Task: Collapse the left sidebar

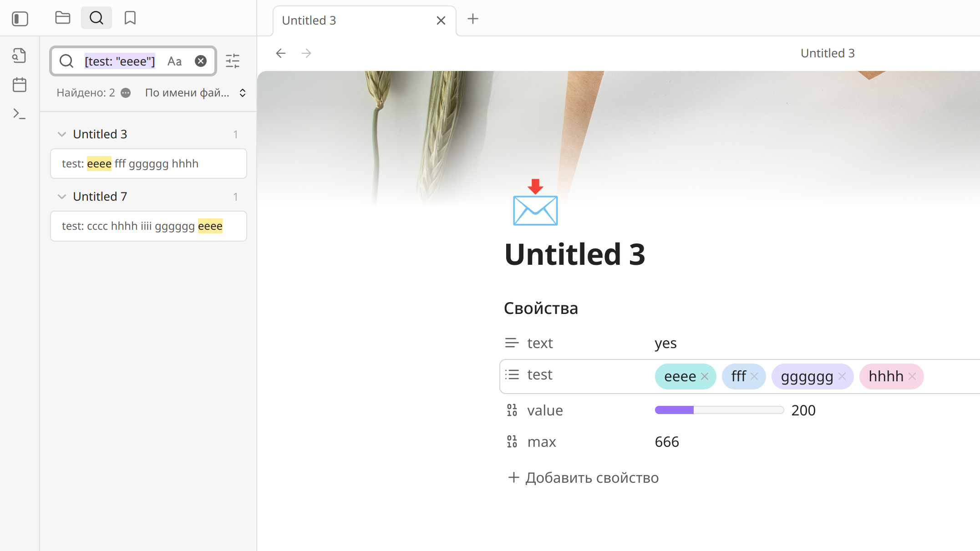Action: tap(20, 19)
